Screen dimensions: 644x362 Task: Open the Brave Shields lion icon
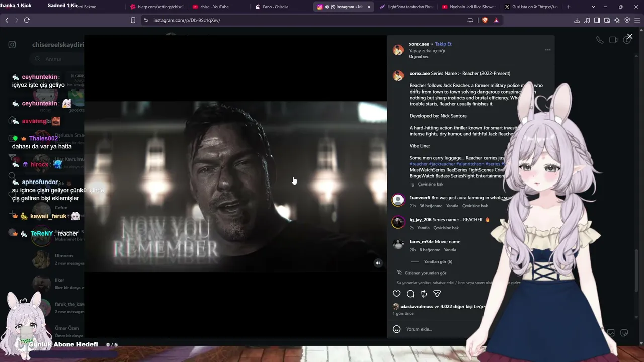[x=485, y=20]
